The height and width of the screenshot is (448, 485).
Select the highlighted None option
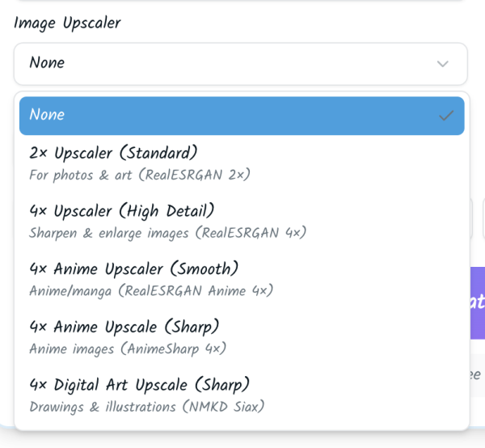tap(241, 116)
